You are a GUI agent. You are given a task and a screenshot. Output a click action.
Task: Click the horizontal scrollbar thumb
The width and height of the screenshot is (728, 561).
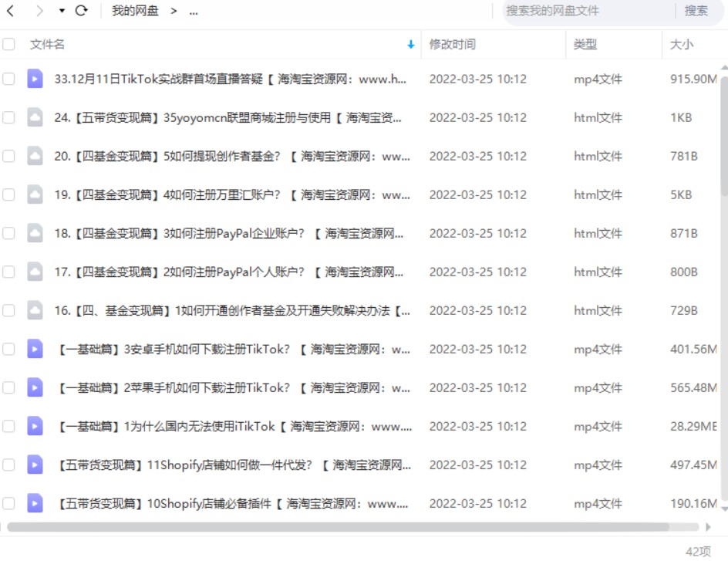[x=338, y=526]
